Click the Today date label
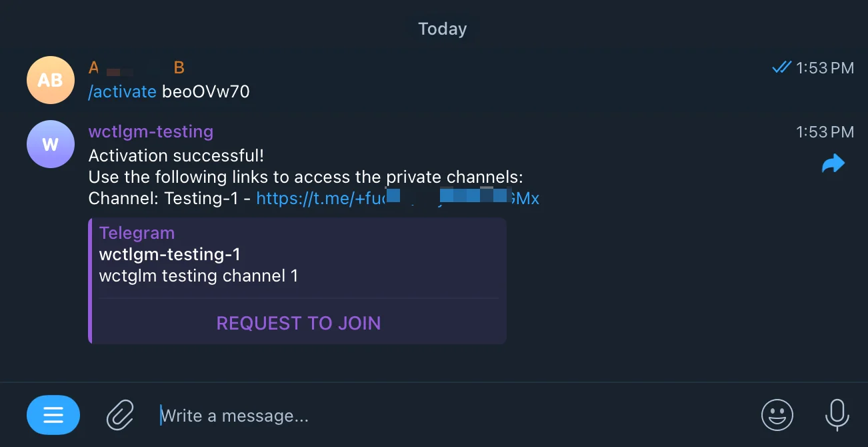 click(x=443, y=29)
